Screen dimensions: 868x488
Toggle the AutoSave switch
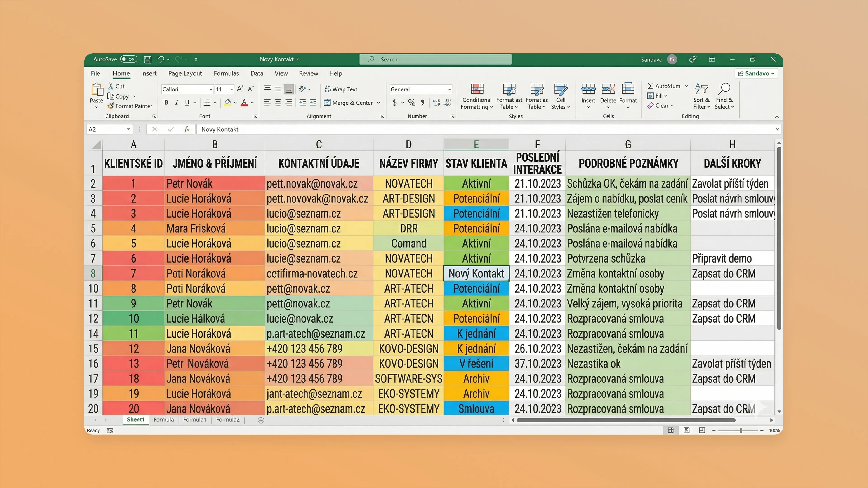point(129,59)
